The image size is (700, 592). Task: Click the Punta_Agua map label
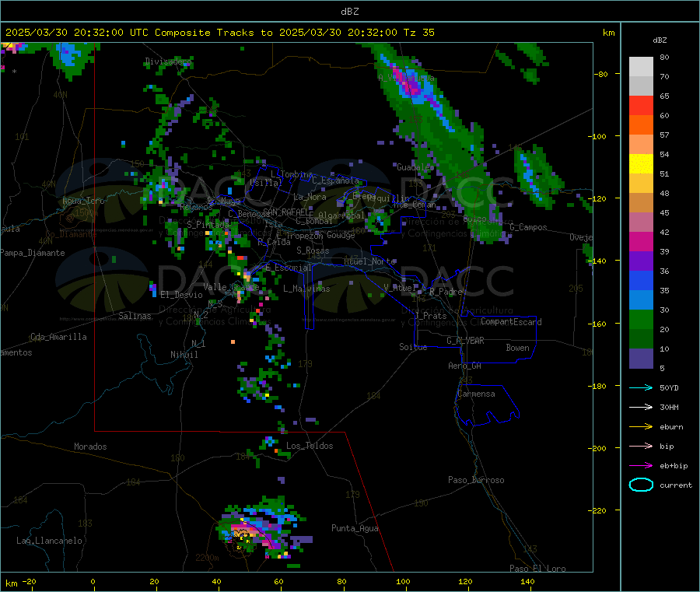coord(355,528)
